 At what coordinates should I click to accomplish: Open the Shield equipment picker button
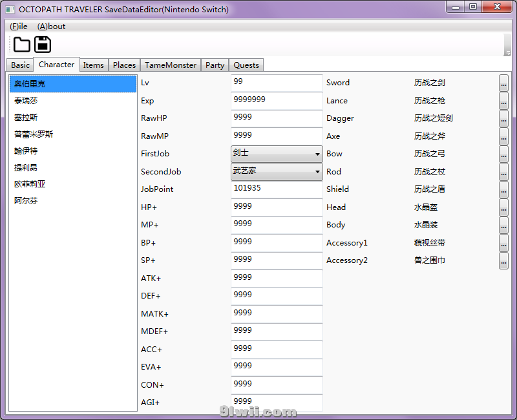[503, 189]
